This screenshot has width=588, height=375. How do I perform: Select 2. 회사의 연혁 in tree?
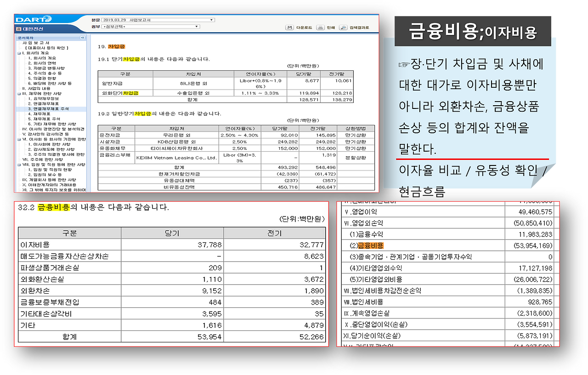coord(42,63)
